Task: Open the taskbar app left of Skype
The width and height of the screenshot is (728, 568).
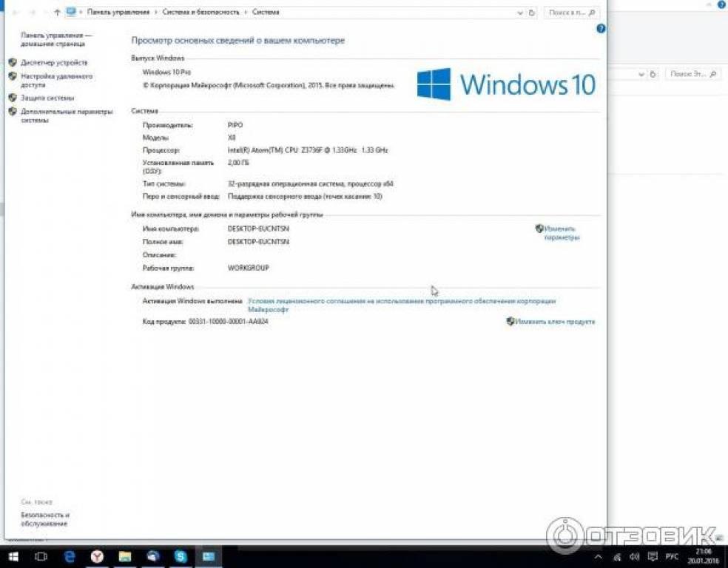Action: pyautogui.click(x=152, y=556)
